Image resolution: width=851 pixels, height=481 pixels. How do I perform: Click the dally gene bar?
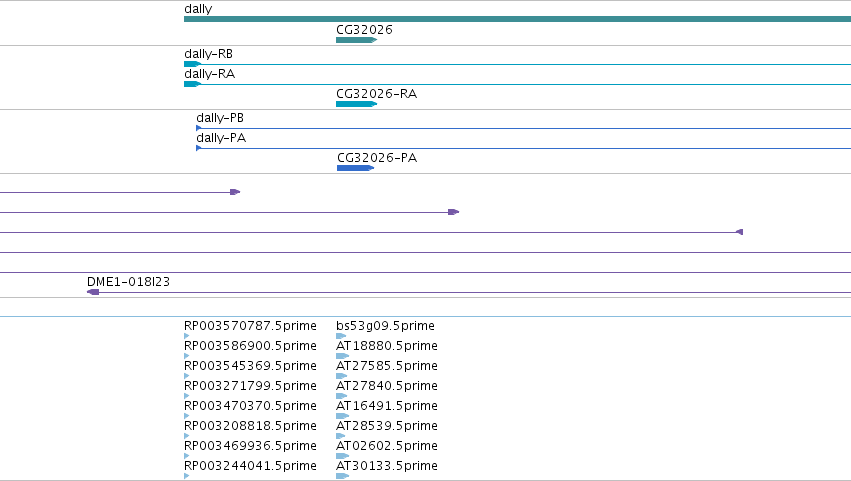517,20
